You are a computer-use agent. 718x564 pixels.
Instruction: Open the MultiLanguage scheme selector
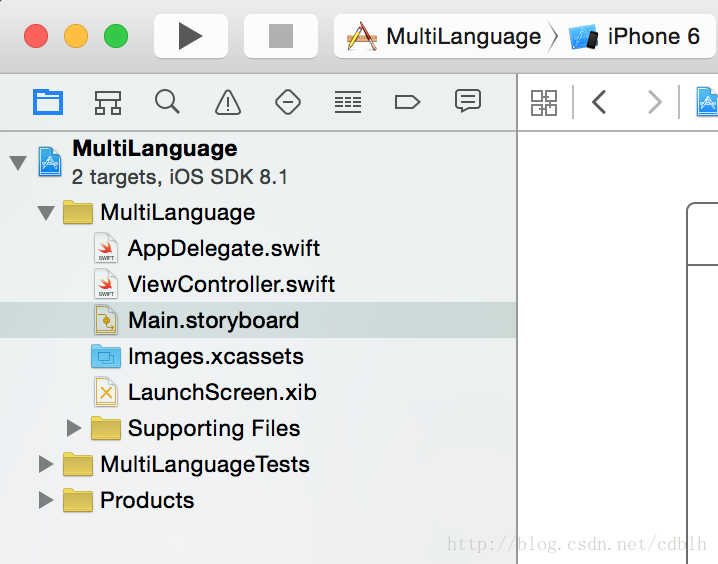pos(444,36)
